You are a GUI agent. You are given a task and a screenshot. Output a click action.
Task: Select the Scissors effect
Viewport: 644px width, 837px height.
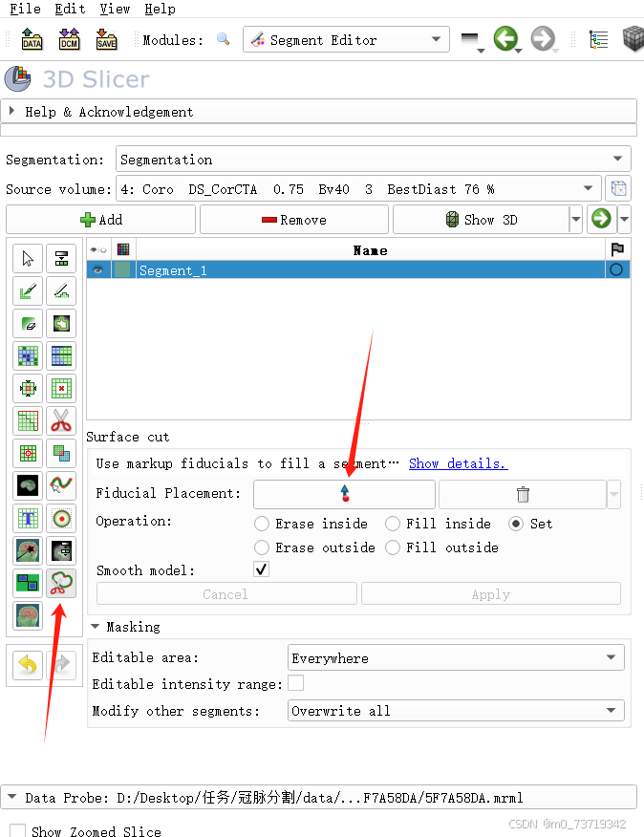pyautogui.click(x=61, y=421)
